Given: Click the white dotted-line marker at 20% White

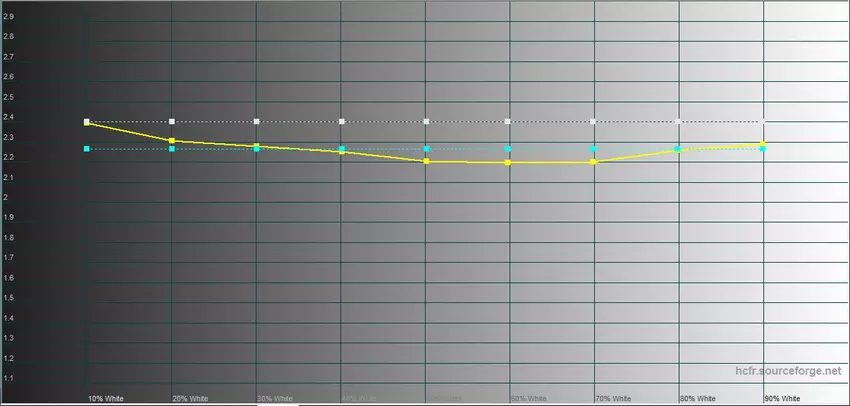Looking at the screenshot, I should pyautogui.click(x=172, y=122).
